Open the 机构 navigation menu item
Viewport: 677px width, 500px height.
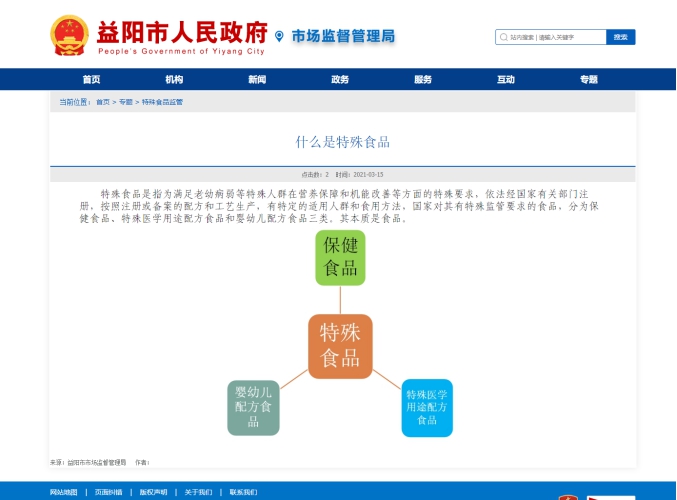click(174, 80)
